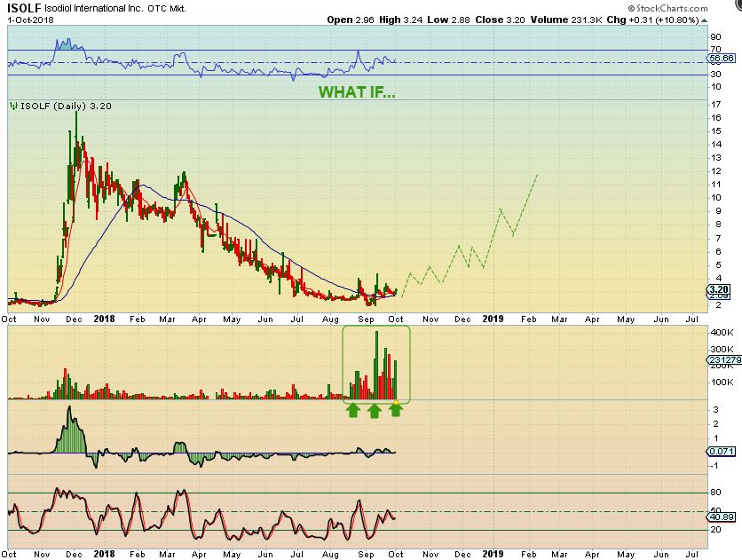Click the 100K label on the volume axis
742x560 pixels.
(722, 383)
